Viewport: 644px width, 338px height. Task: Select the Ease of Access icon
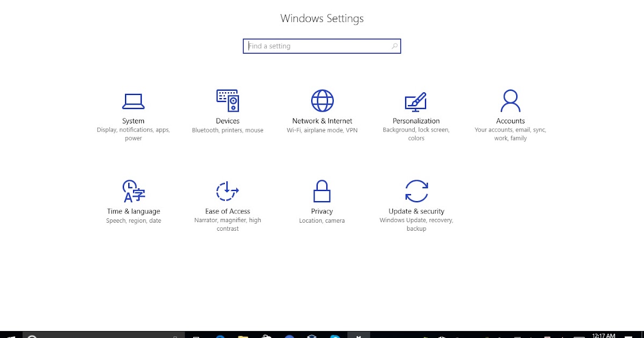[x=228, y=192]
